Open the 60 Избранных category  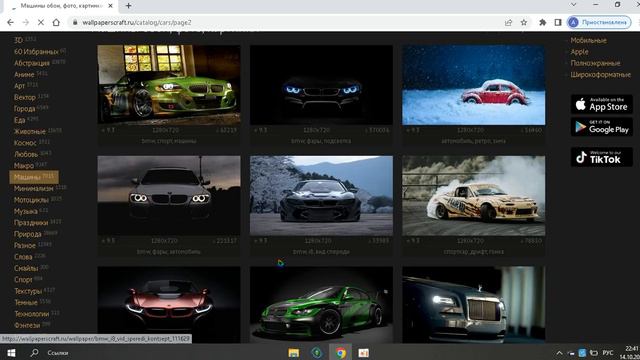36,51
